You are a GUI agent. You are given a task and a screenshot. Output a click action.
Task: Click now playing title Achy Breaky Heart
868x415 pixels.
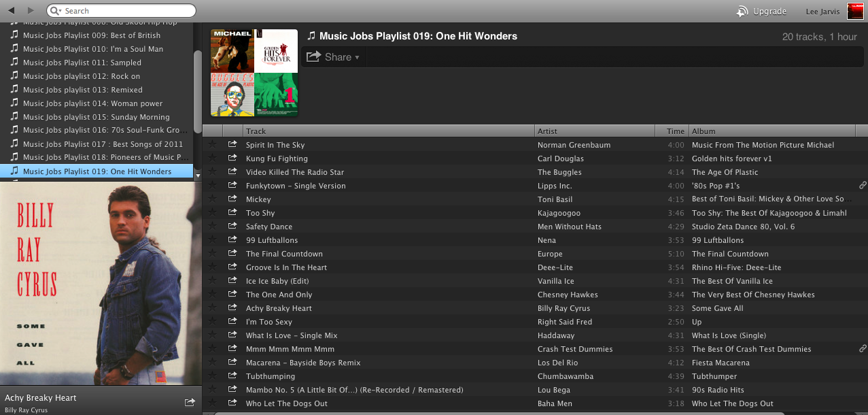point(41,398)
